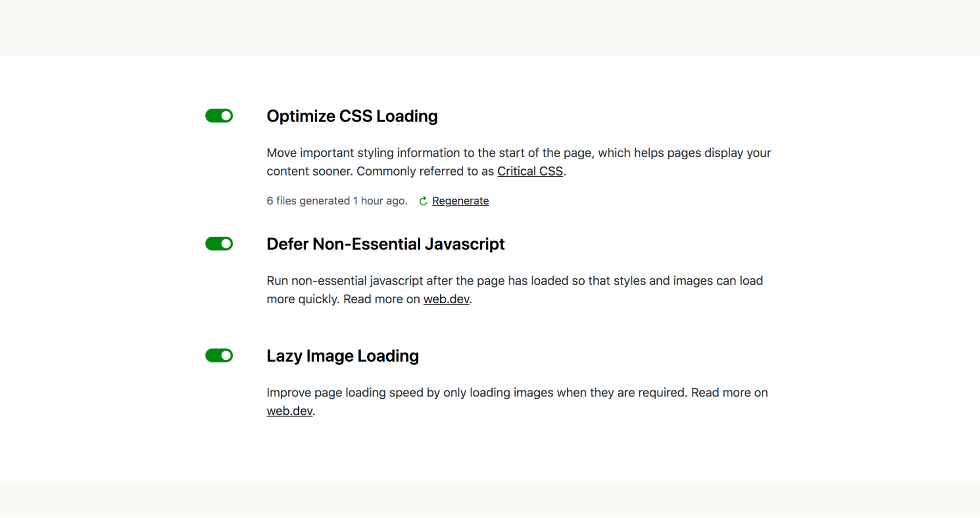Click the Defer Non-Essential Javascript heading
The width and height of the screenshot is (980, 518).
click(x=385, y=244)
